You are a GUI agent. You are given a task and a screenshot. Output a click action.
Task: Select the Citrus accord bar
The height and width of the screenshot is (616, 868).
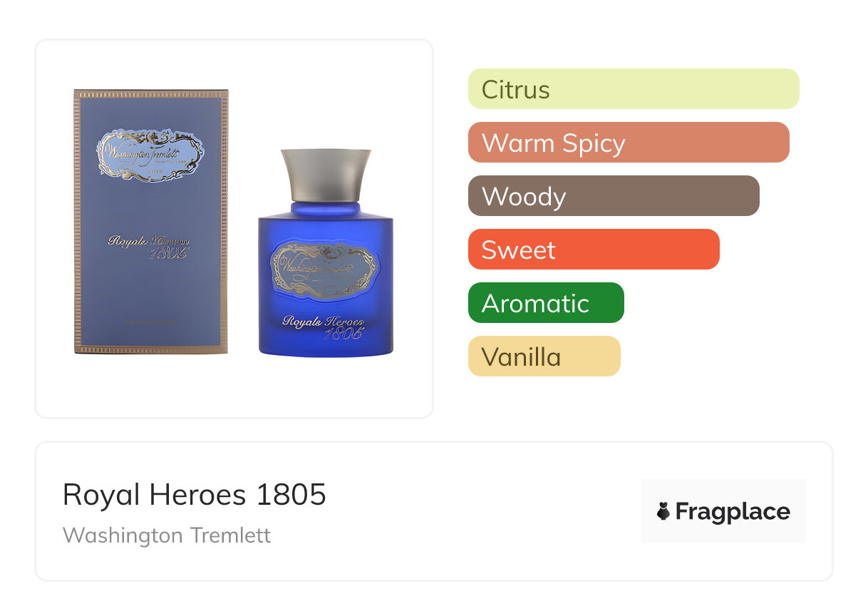pos(634,89)
